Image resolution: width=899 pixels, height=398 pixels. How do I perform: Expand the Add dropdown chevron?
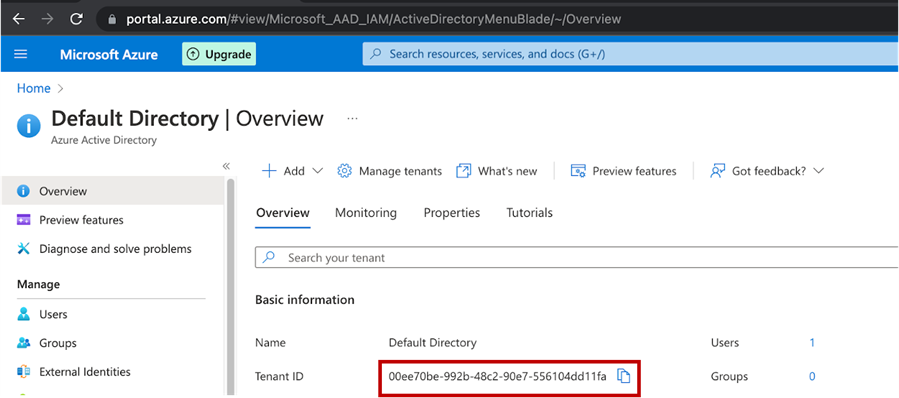(317, 171)
